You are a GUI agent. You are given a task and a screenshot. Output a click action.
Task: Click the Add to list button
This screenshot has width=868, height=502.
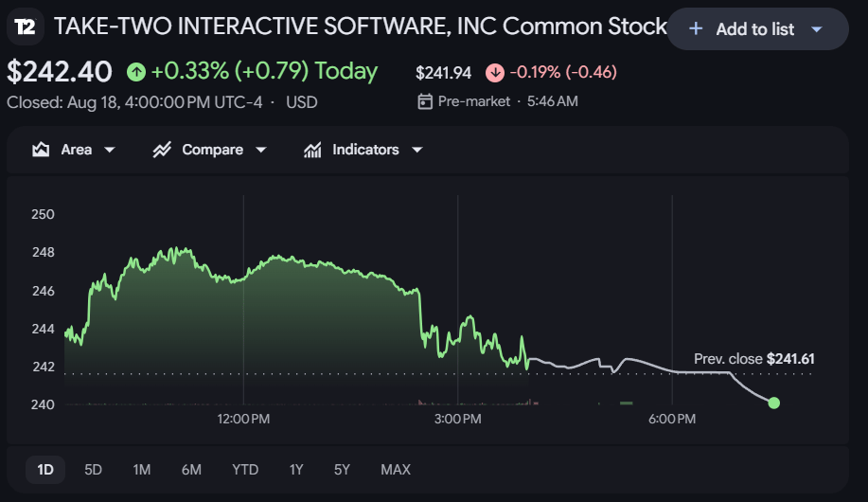(757, 28)
